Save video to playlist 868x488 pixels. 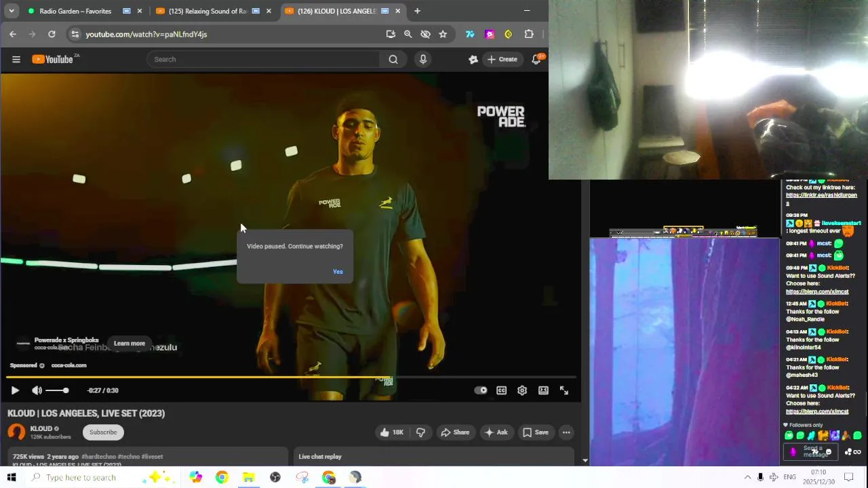[535, 432]
